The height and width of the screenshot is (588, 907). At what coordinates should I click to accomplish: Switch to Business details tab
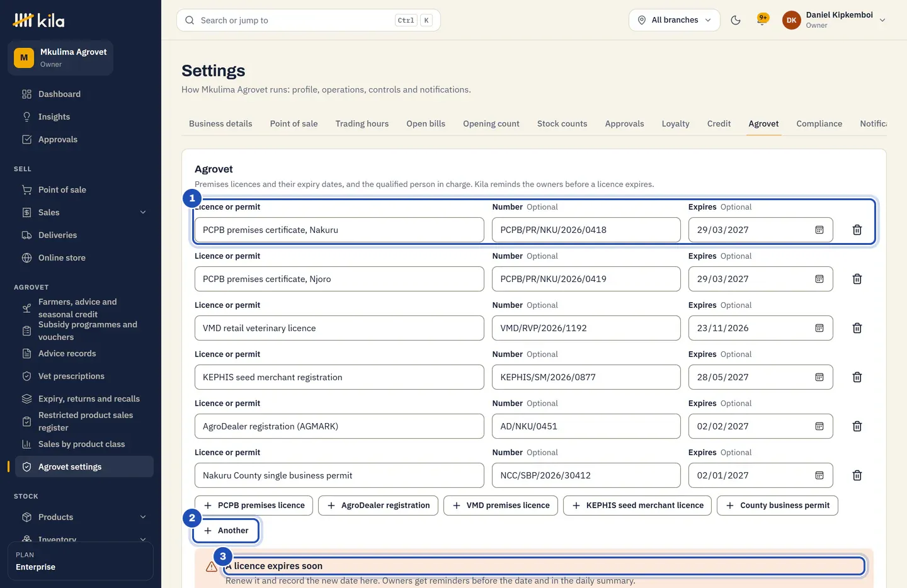tap(220, 123)
